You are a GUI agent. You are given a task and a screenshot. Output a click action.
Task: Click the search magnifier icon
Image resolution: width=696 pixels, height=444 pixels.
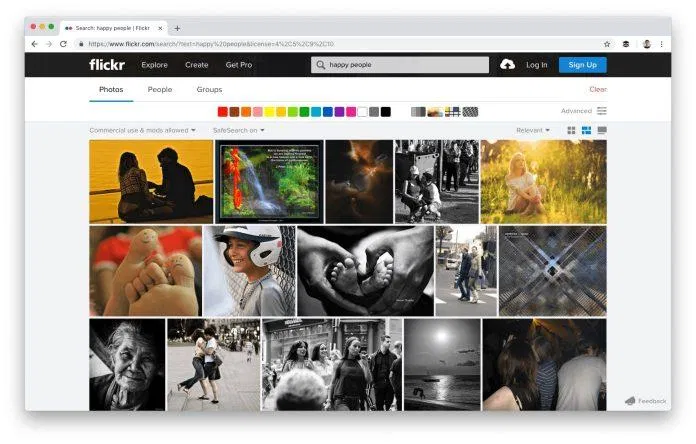click(x=321, y=65)
